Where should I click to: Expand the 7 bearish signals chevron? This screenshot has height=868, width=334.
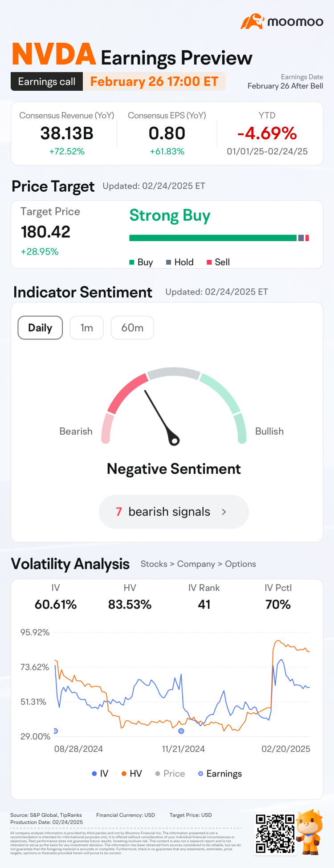coord(224,512)
